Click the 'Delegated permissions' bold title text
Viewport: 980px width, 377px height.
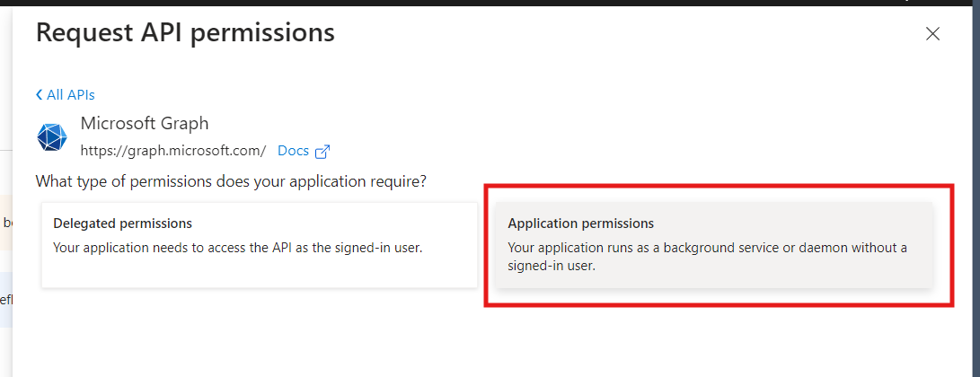122,224
